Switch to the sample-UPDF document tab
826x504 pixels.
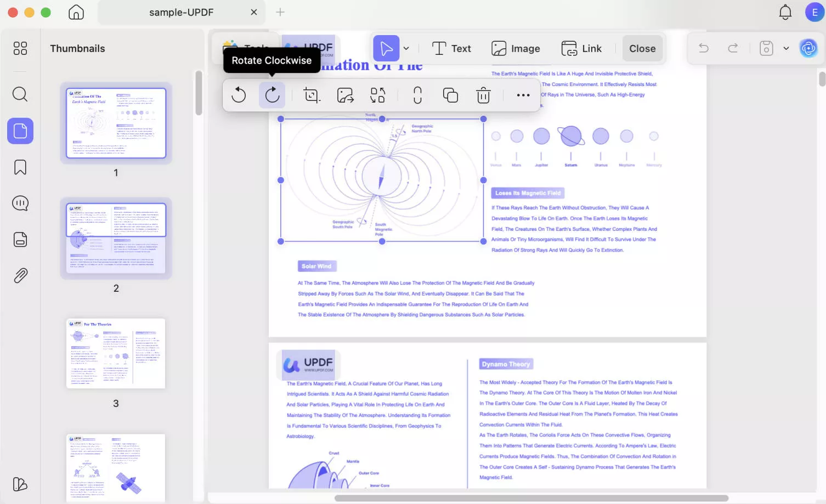coord(181,12)
